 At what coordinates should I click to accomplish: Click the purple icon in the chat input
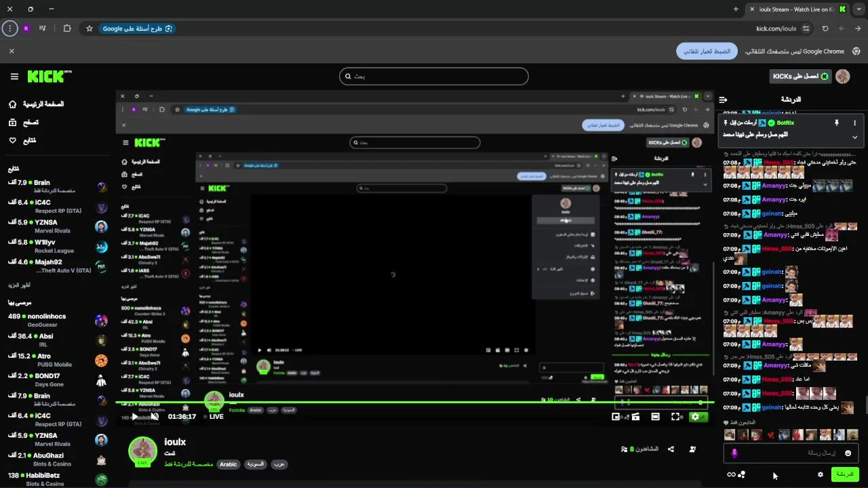[x=734, y=453]
